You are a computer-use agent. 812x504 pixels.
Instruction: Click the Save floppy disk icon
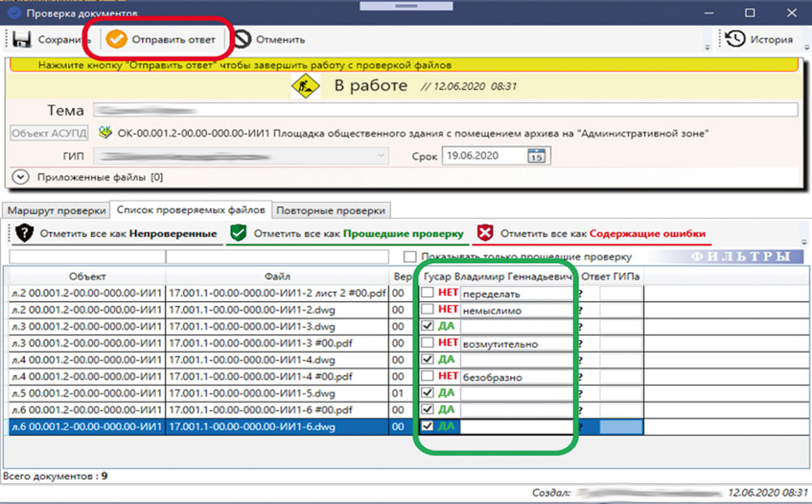[x=22, y=39]
